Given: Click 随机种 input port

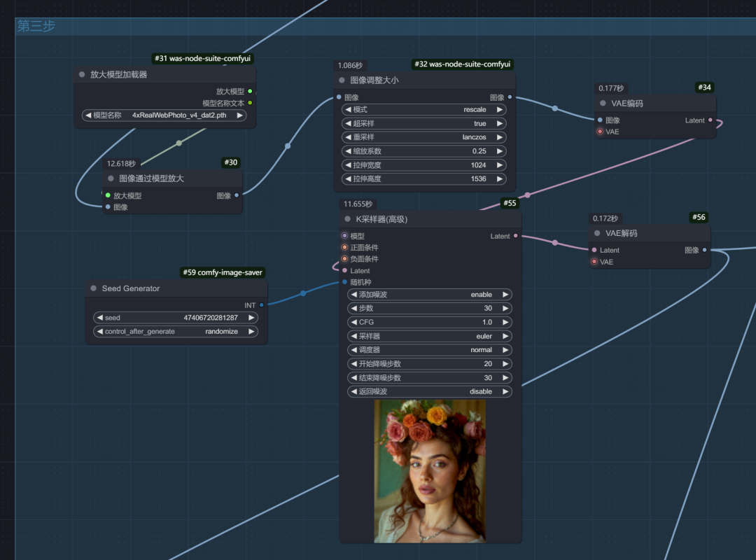Looking at the screenshot, I should (x=344, y=282).
